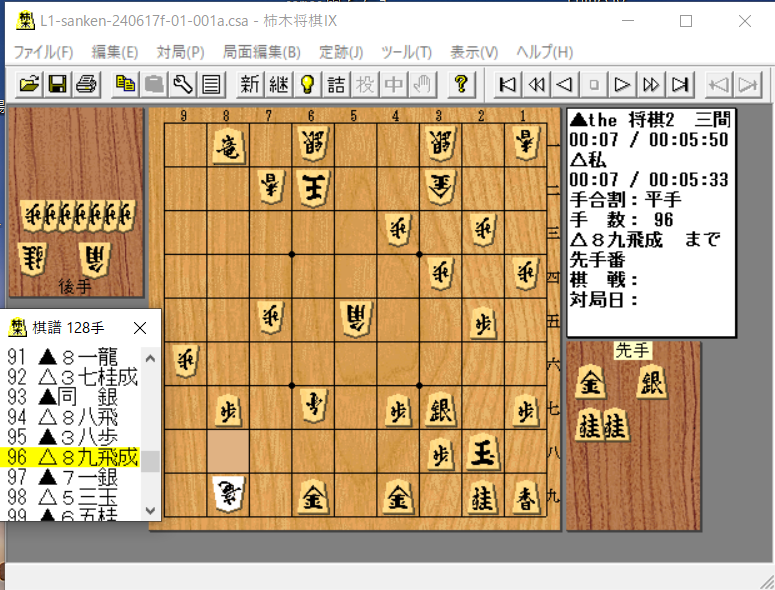
Task: Open the 局面編集(B) menu
Action: [x=261, y=52]
